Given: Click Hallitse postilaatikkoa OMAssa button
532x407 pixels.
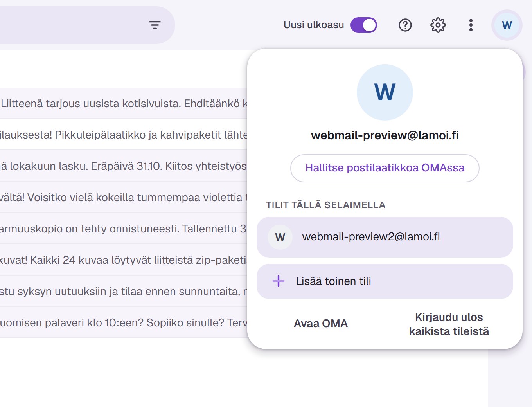Looking at the screenshot, I should 385,168.
